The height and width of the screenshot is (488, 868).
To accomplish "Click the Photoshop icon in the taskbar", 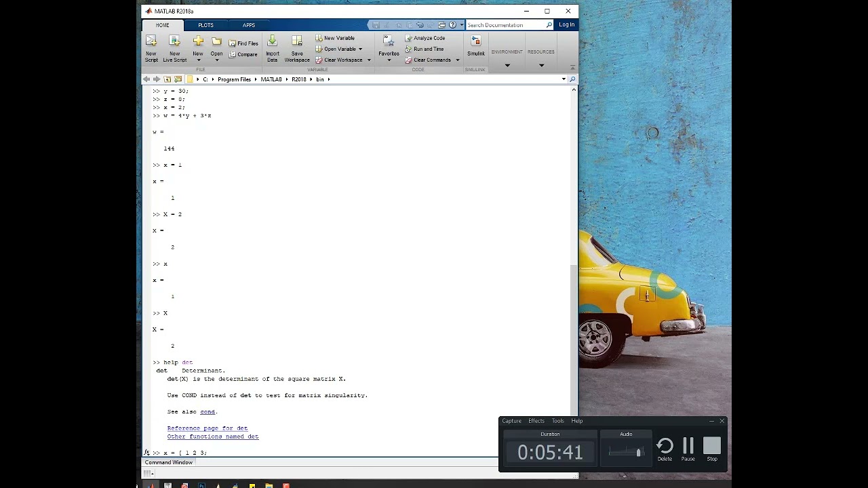I will tap(201, 485).
